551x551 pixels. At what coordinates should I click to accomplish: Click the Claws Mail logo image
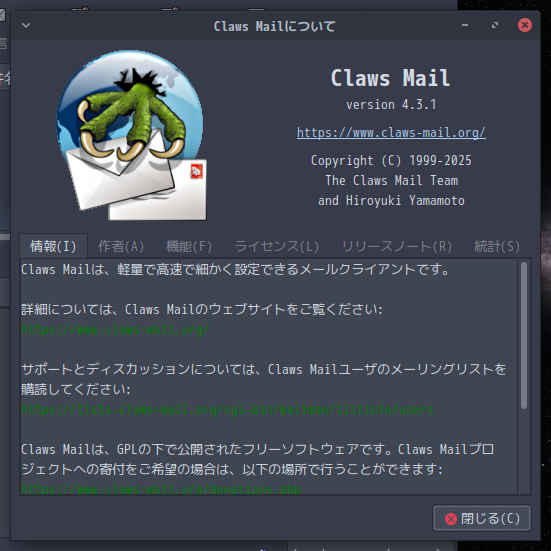pyautogui.click(x=132, y=135)
